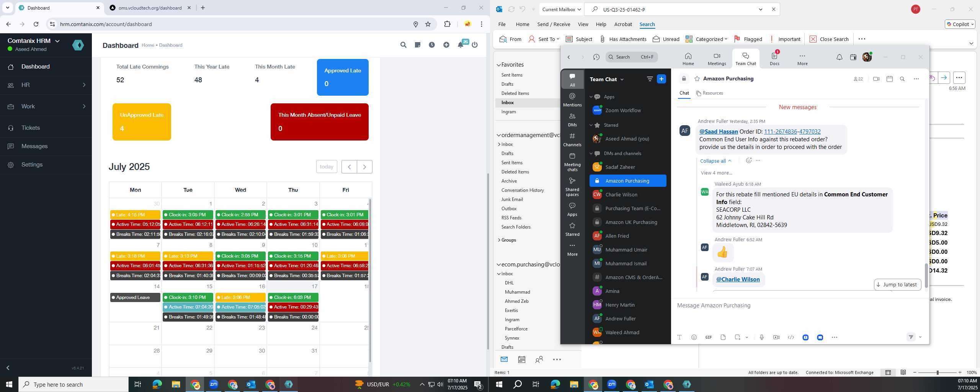
Task: Switch to Outlook Send / Receive tab
Action: (x=554, y=24)
